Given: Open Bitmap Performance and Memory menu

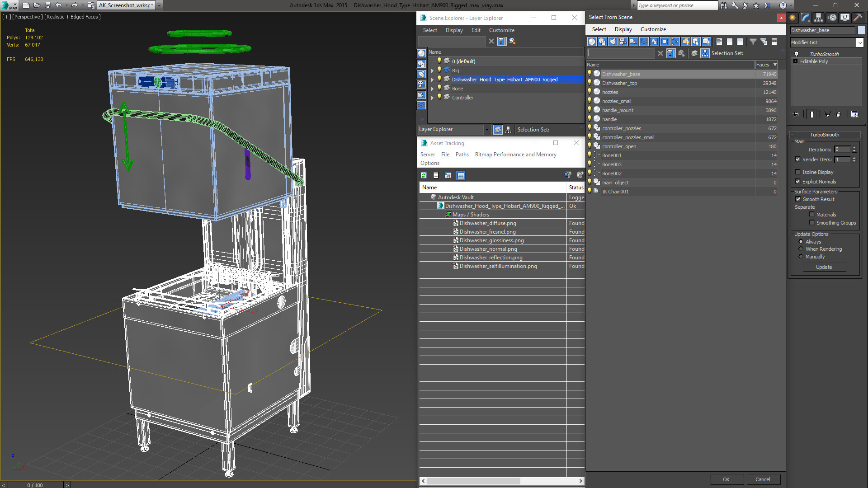Looking at the screenshot, I should [x=515, y=155].
